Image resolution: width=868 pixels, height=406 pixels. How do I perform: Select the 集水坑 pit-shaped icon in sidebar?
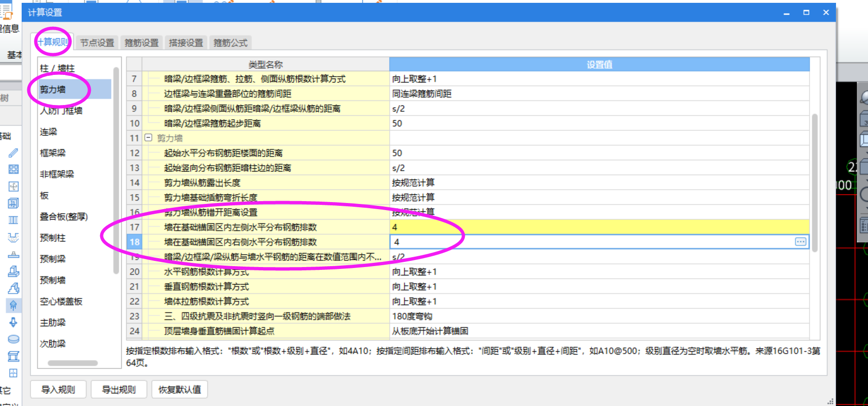(x=13, y=237)
